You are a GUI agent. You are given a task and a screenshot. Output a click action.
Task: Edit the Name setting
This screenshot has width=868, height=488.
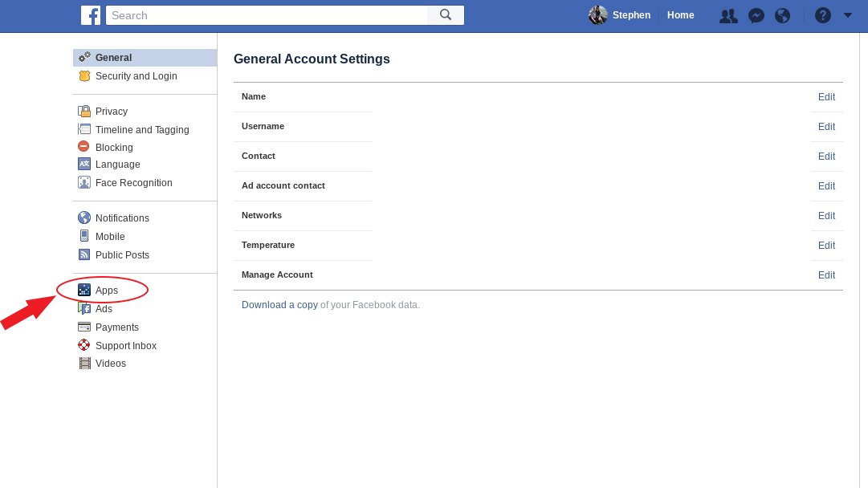pos(826,97)
